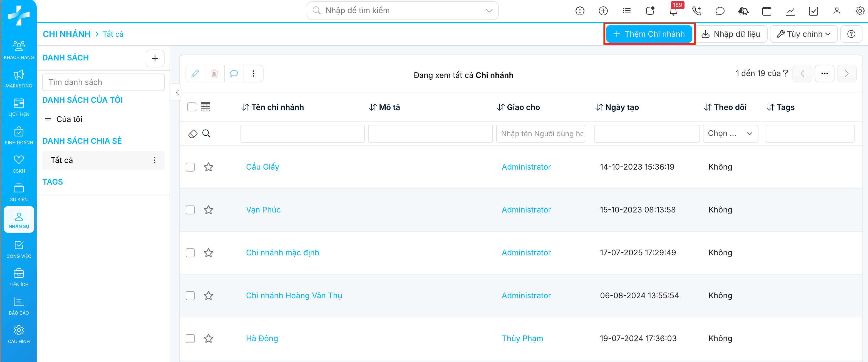
Task: Select the Hà Đông row checkbox
Action: [190, 338]
